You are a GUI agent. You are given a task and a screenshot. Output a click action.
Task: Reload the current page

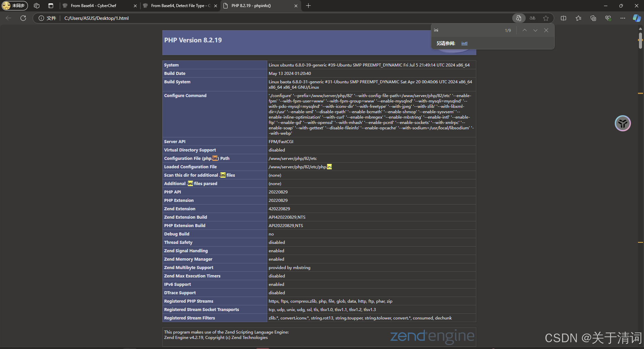click(23, 18)
